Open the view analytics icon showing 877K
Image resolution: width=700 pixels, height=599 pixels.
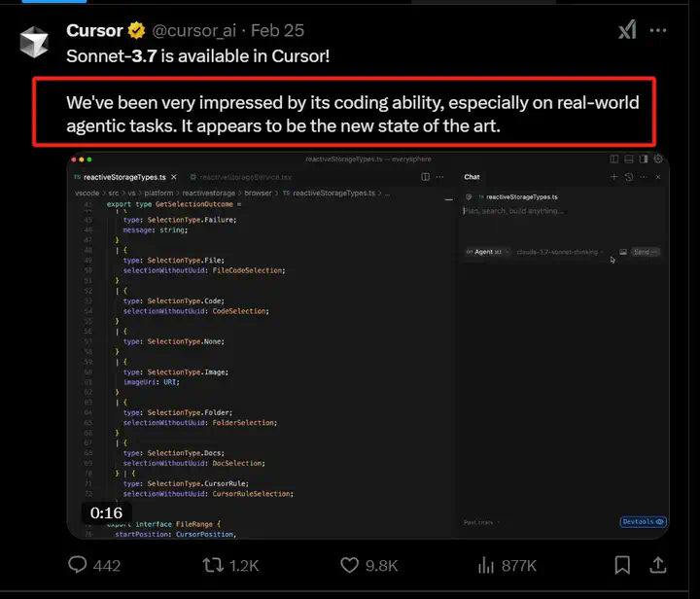[486, 566]
